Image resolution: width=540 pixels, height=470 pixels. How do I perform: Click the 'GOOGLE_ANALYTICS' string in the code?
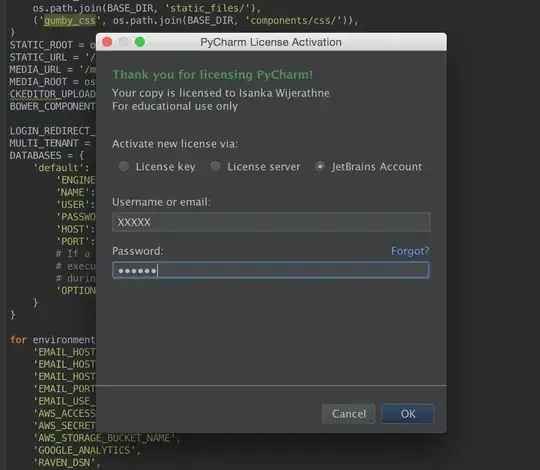click(x=84, y=450)
